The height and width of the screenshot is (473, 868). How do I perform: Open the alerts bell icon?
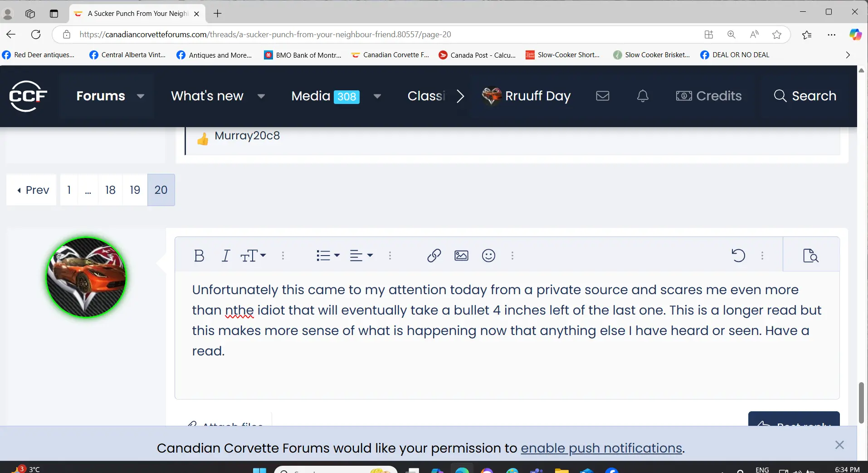(x=643, y=96)
